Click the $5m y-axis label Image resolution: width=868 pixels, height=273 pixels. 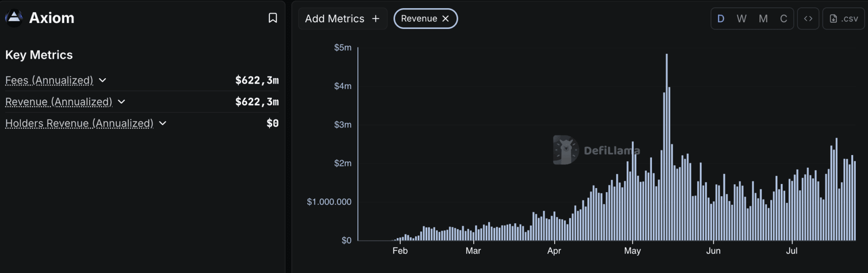click(x=343, y=47)
